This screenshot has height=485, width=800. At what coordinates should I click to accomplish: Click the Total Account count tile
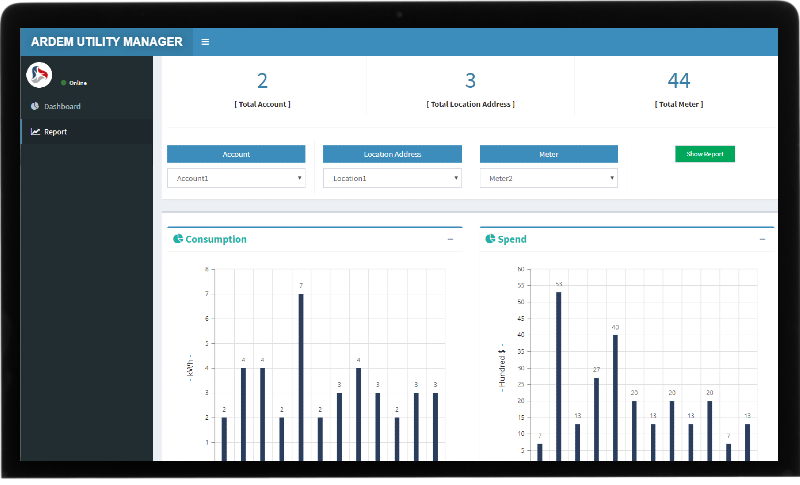tap(262, 89)
